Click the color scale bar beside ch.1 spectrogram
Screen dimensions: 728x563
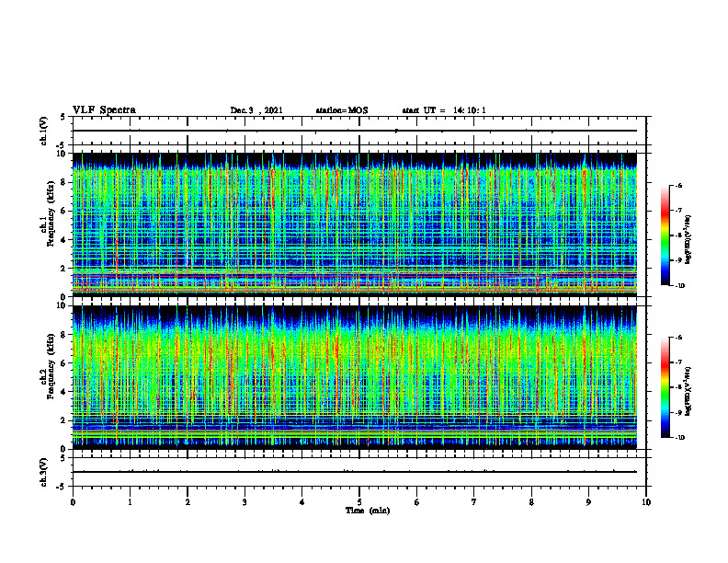pos(665,236)
